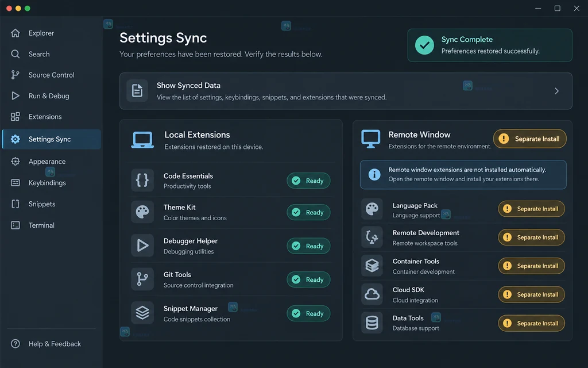Click the Run & Debug play icon
This screenshot has height=368, width=588.
tap(16, 96)
